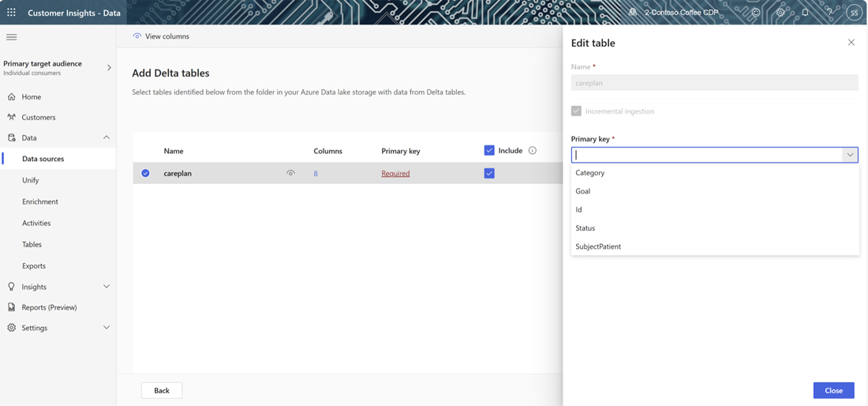Choose Id as the primary key
The height and width of the screenshot is (406, 868).
pyautogui.click(x=715, y=210)
